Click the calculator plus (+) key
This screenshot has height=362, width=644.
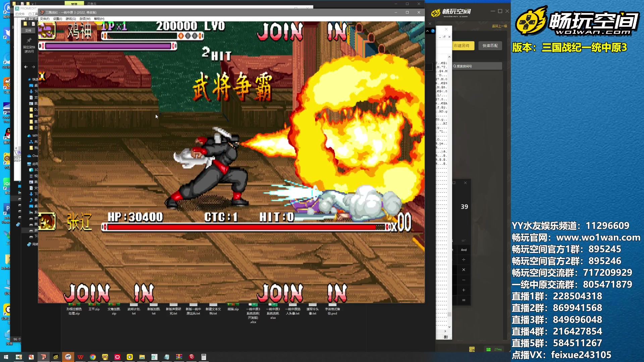point(464,290)
